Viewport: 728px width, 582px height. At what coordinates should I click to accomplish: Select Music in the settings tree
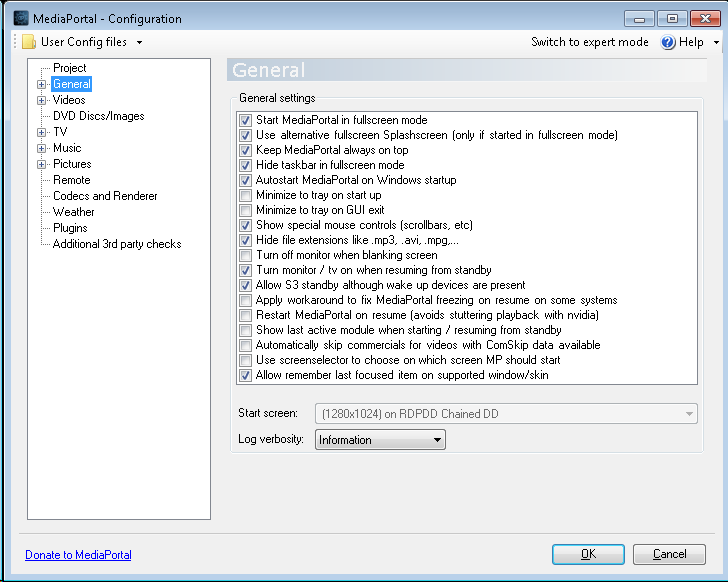pyautogui.click(x=67, y=148)
